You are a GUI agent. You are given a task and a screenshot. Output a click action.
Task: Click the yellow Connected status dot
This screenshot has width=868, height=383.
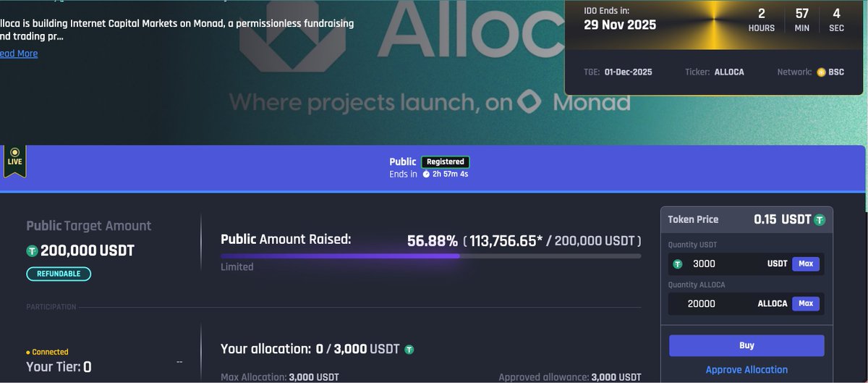pyautogui.click(x=28, y=353)
